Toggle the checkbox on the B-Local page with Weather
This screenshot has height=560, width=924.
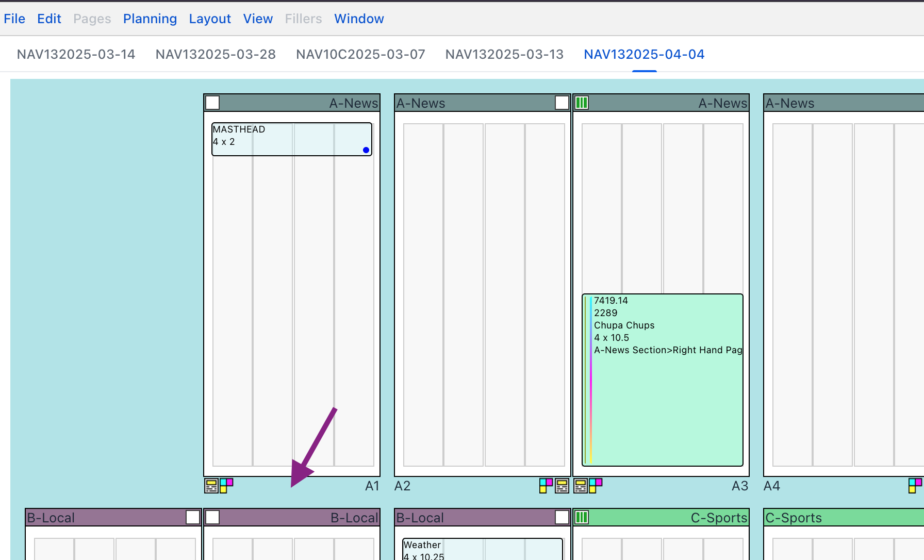tap(562, 517)
